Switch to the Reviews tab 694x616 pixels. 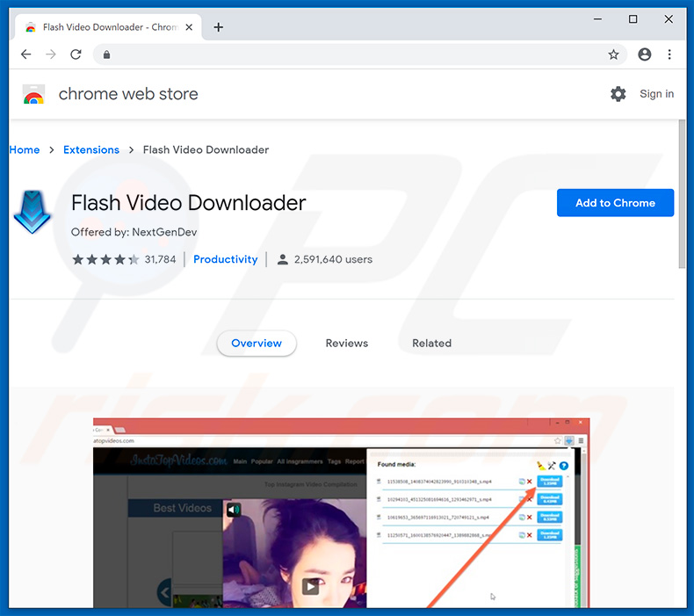(x=346, y=344)
